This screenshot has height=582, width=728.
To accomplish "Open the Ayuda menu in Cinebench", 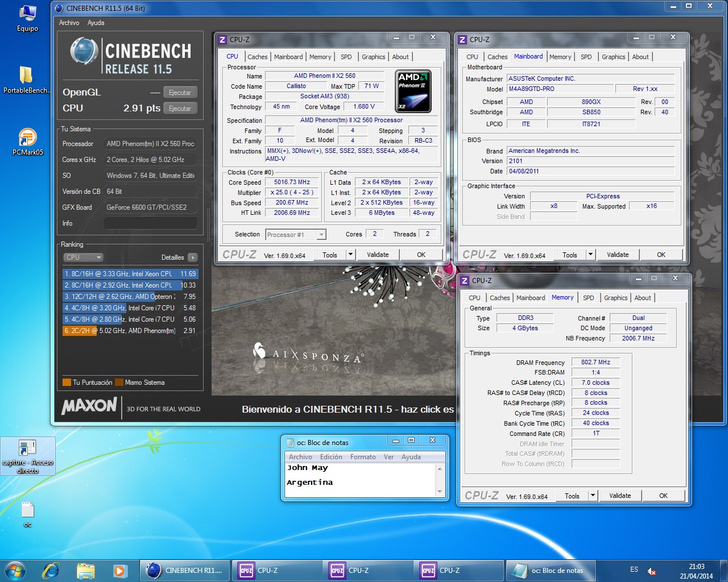I will click(96, 23).
